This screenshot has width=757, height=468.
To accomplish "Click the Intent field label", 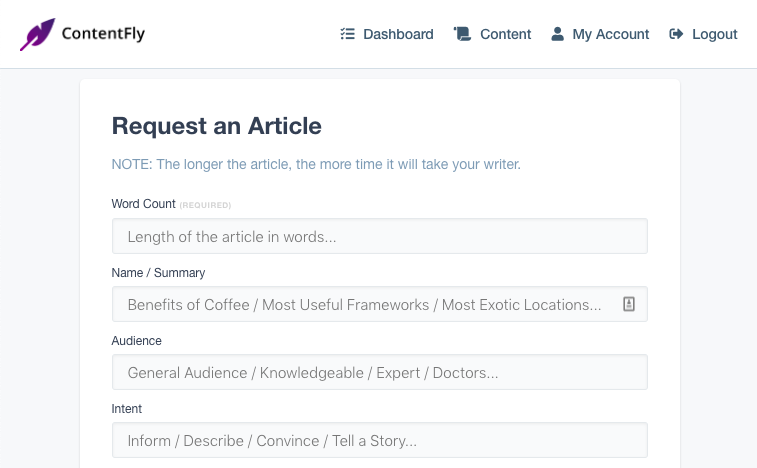I will click(126, 409).
